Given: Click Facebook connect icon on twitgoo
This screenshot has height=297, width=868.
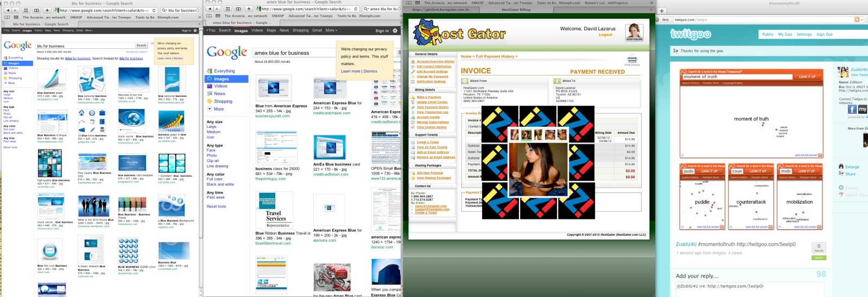Looking at the screenshot, I should 852,109.
